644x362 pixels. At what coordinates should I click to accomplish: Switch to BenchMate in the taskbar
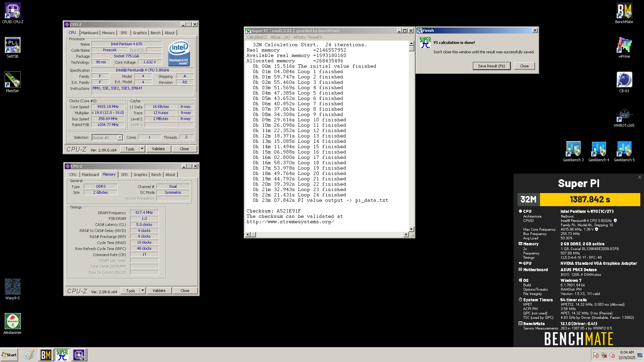[x=46, y=355]
